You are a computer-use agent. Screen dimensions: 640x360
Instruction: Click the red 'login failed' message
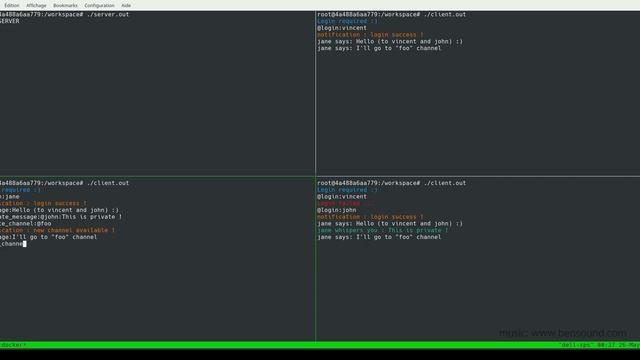pos(345,203)
